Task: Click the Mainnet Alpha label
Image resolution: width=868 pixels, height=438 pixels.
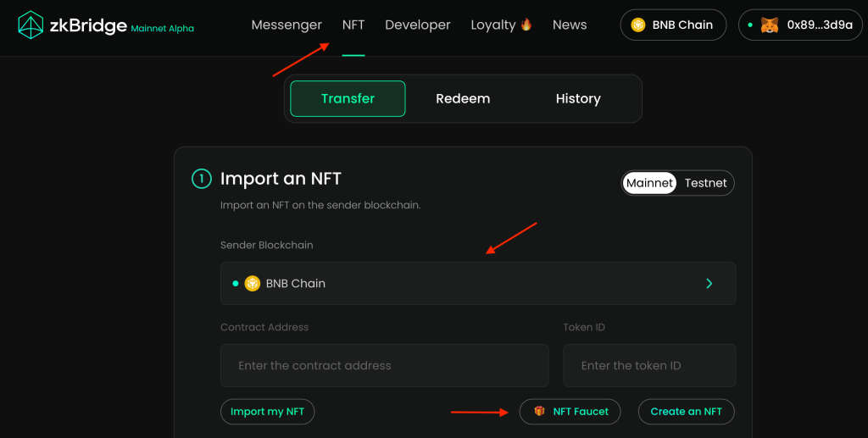Action: (x=162, y=28)
